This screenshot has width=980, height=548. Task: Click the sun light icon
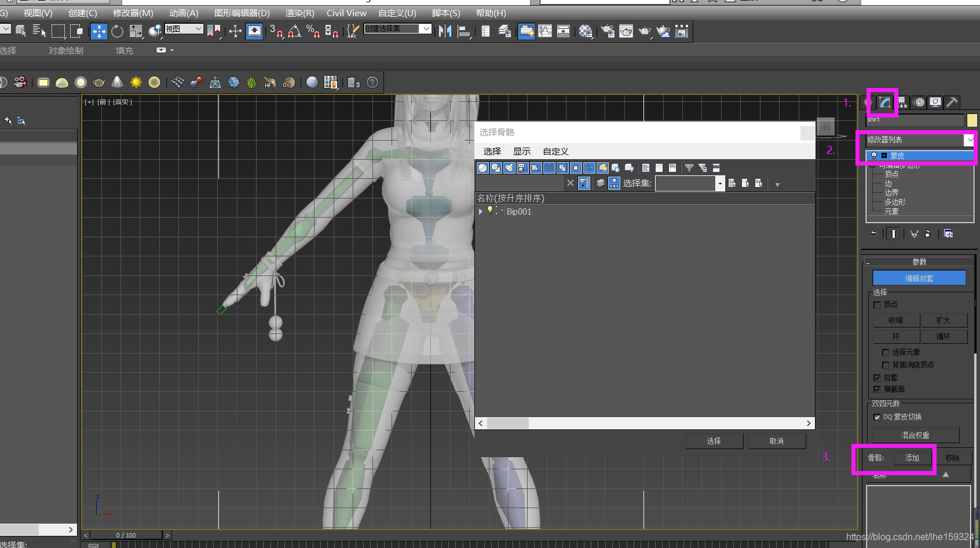(x=136, y=82)
